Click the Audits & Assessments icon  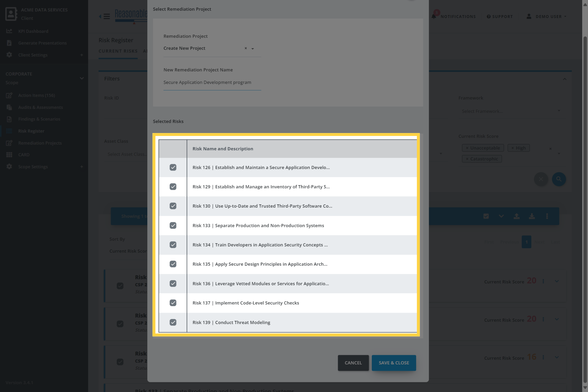[x=9, y=107]
